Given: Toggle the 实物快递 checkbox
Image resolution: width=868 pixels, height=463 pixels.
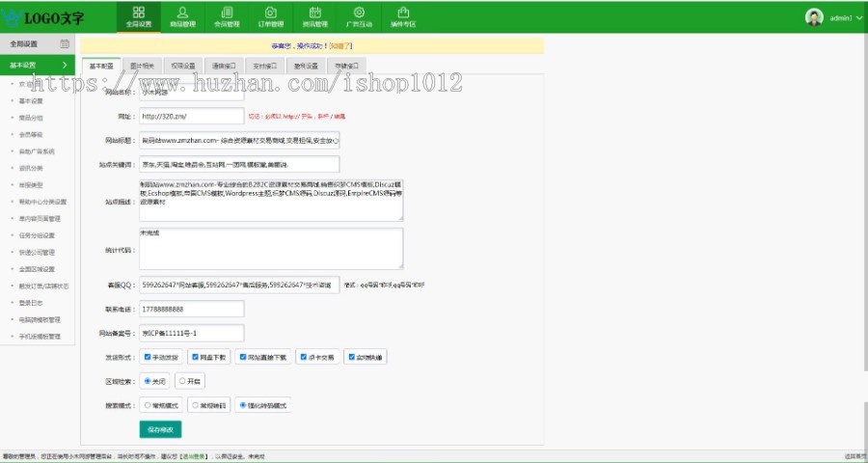Looking at the screenshot, I should (x=351, y=357).
